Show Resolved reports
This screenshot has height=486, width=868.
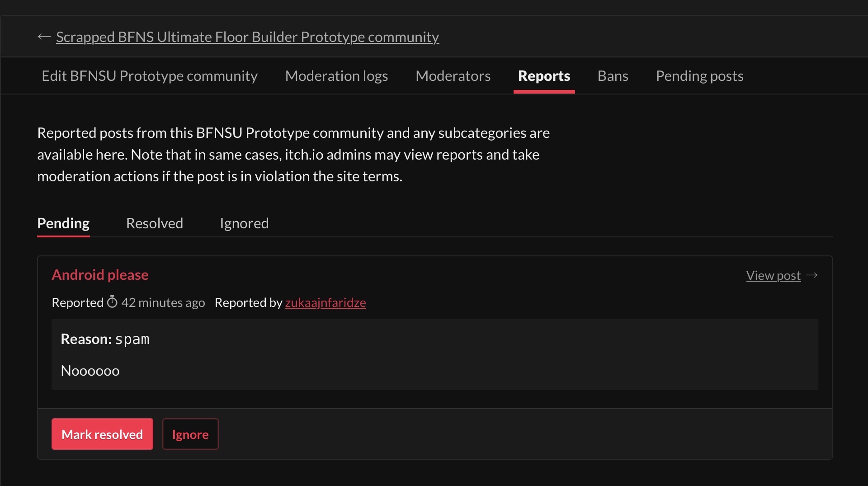155,223
